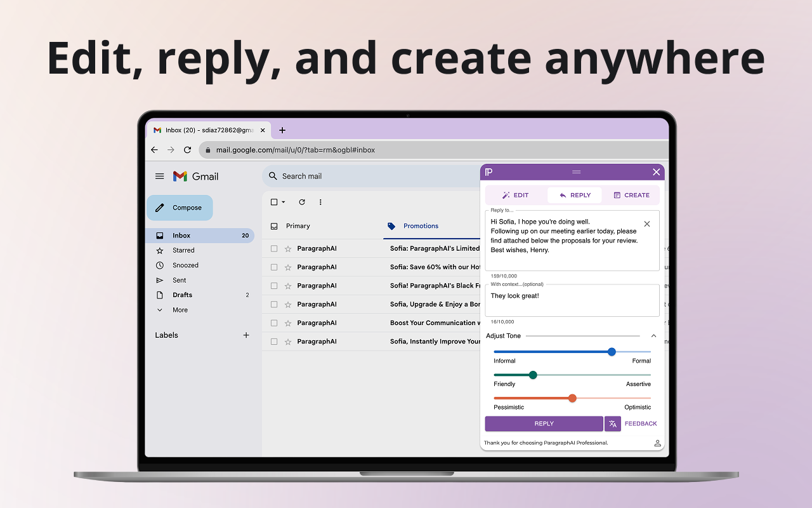
Task: Click the ParagraphAI logo icon
Action: (x=488, y=172)
